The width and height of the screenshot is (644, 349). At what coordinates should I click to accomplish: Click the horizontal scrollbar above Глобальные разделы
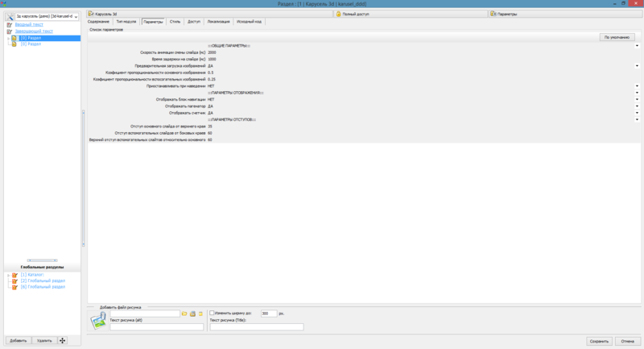coord(43,260)
